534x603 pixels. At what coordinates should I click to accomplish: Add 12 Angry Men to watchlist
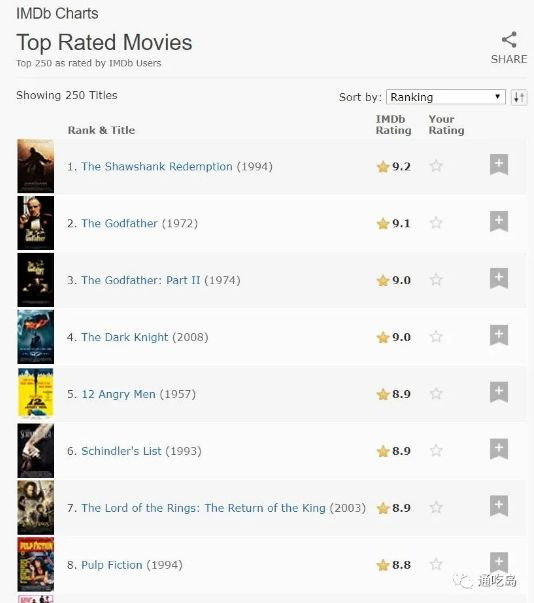(x=499, y=392)
